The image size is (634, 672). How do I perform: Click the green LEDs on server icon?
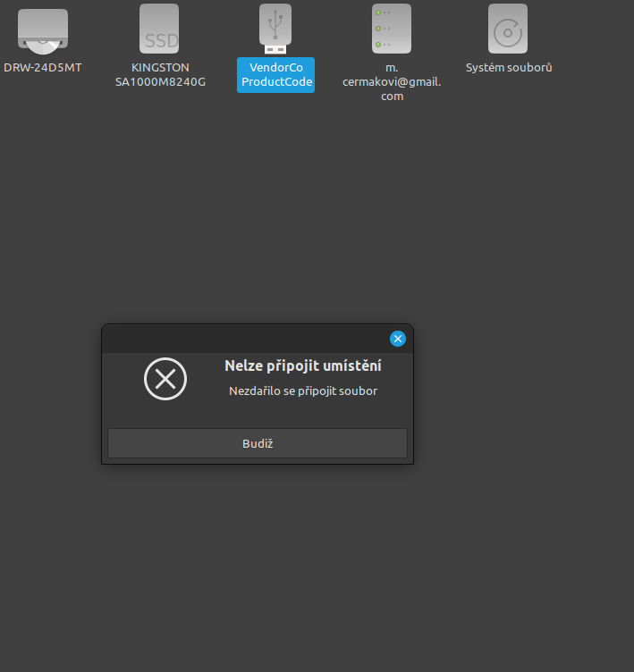click(379, 29)
